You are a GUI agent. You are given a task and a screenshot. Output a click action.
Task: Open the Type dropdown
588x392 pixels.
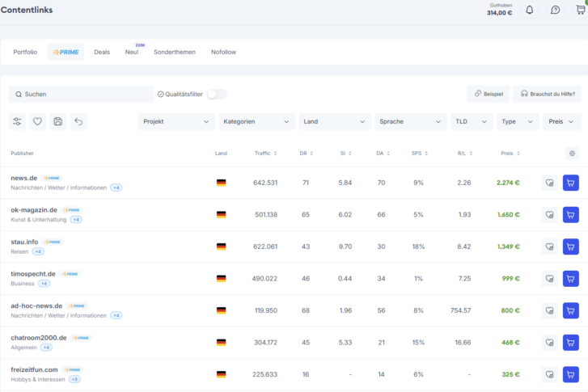click(518, 121)
